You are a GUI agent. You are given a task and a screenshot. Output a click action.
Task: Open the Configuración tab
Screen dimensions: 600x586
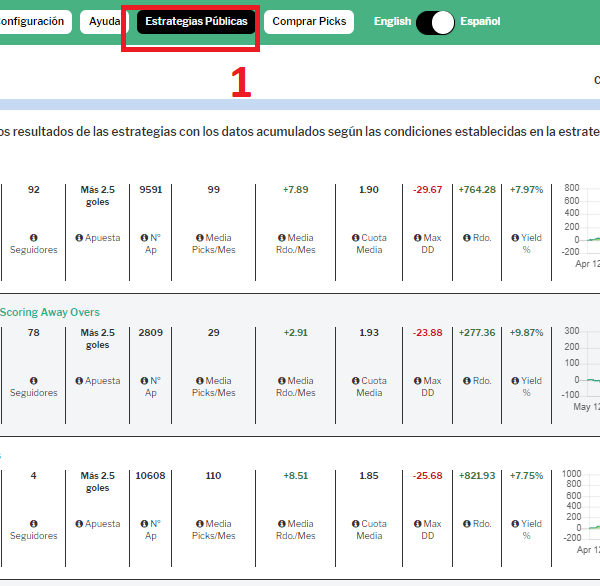36,21
